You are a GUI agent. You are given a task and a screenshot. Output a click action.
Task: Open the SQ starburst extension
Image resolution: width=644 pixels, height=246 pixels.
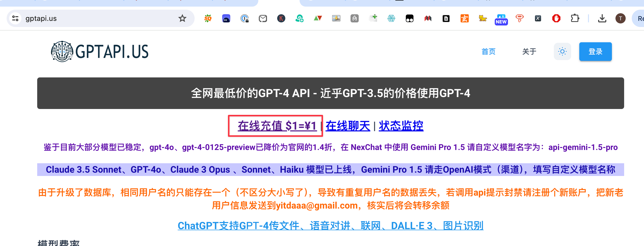point(208,18)
